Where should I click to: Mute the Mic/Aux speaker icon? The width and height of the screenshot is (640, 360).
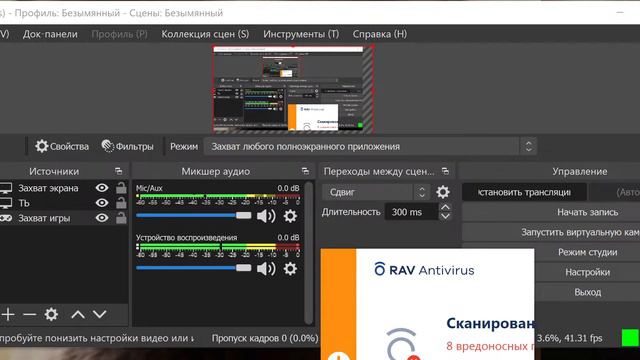click(x=266, y=216)
